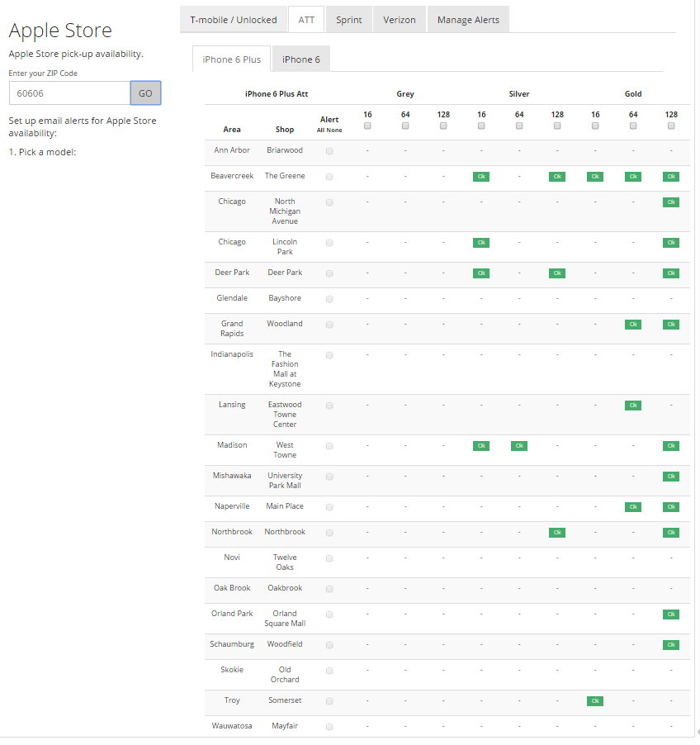Image resolution: width=700 pixels, height=745 pixels.
Task: Click the GO button next to ZIP code
Action: 145,93
